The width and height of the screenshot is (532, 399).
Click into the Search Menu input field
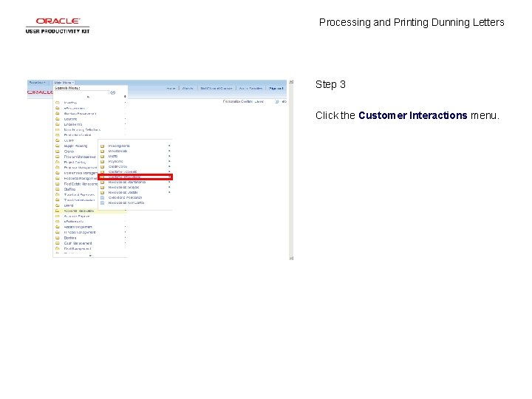pyautogui.click(x=81, y=92)
